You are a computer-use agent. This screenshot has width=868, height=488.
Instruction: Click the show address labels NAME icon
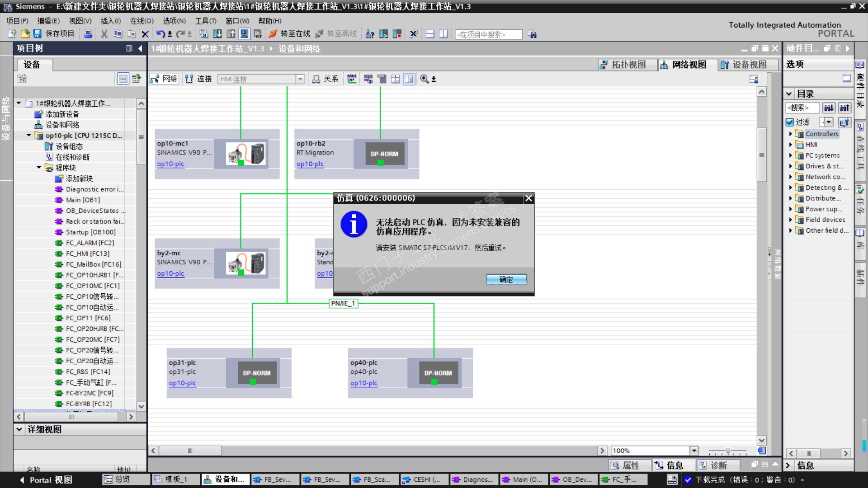[x=352, y=79]
